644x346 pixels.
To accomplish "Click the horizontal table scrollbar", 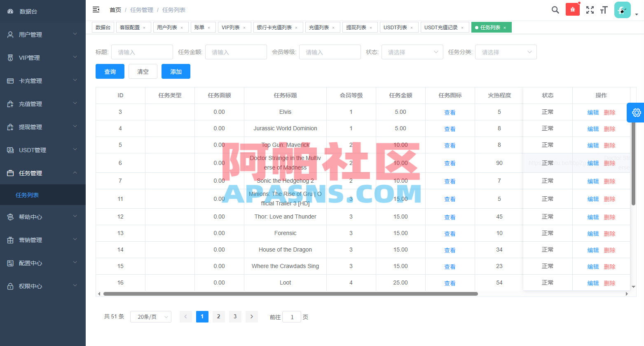I will coord(290,294).
